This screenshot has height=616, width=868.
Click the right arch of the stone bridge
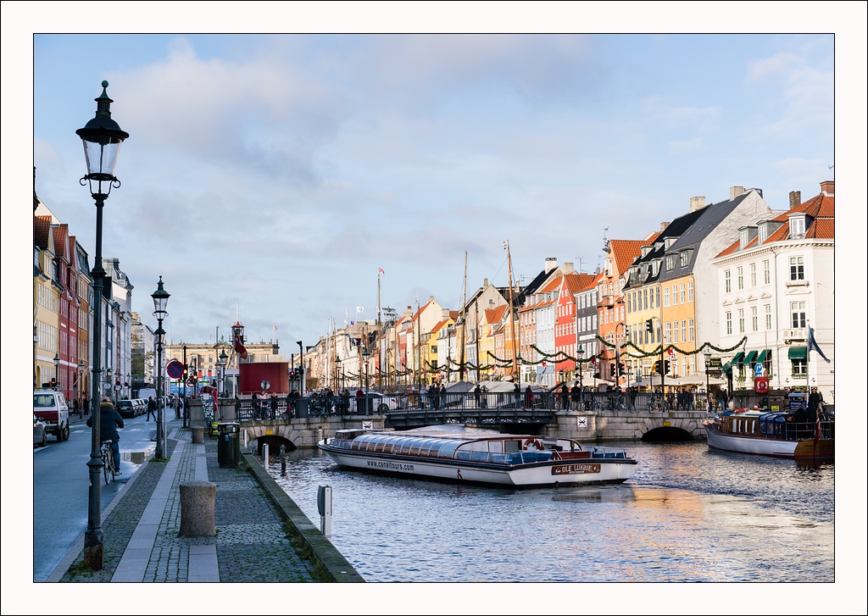coord(666,433)
